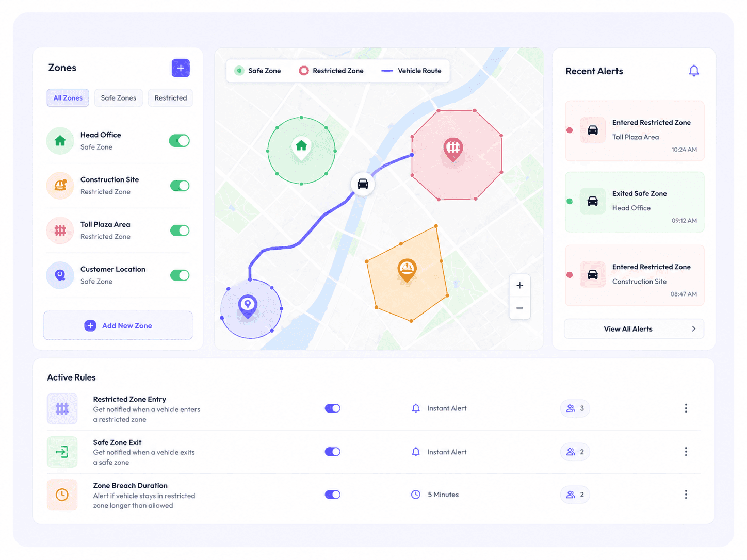This screenshot has height=560, width=747.
Task: Zoom out the map with minus control
Action: tap(519, 308)
